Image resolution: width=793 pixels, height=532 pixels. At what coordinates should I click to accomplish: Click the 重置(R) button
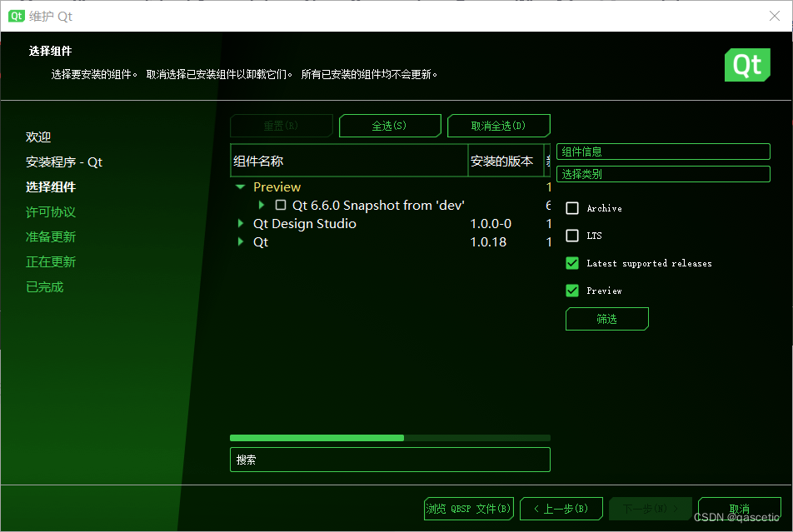point(282,126)
